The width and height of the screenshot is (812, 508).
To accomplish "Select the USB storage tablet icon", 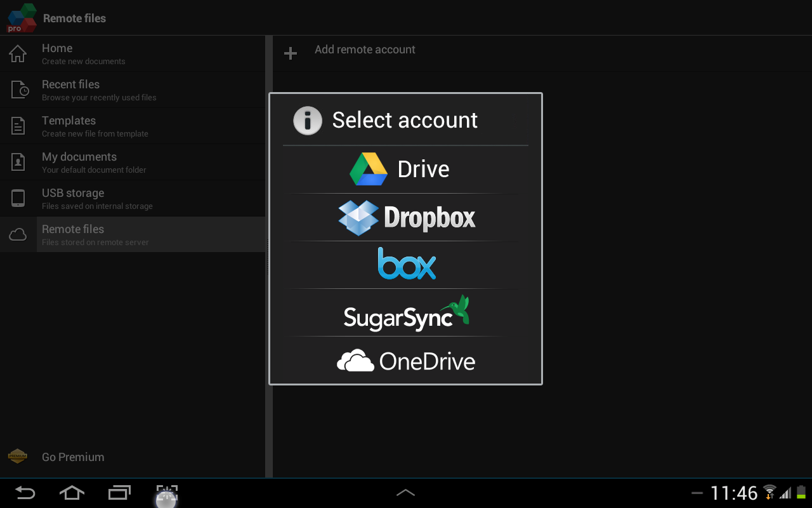I will [18, 198].
